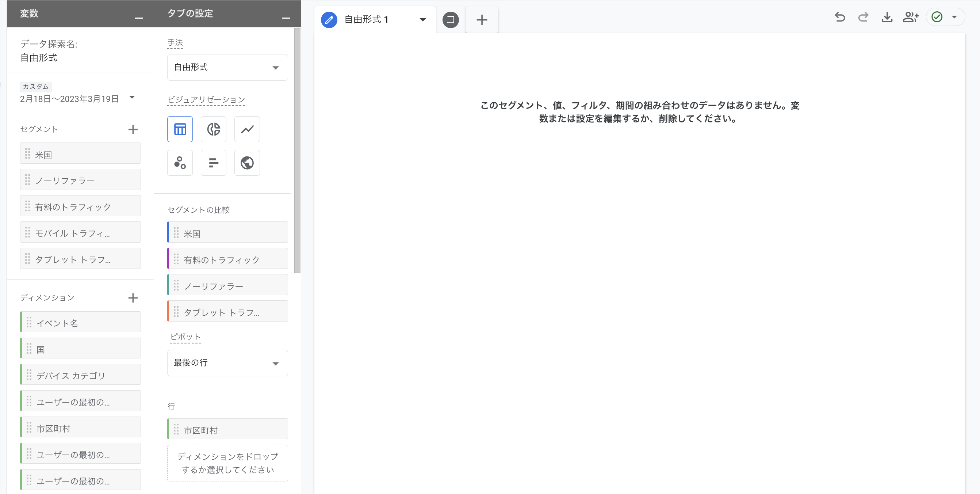Viewport: 980px width, 494px height.
Task: Click the 有料のトラフィック segment in variables
Action: pos(80,206)
